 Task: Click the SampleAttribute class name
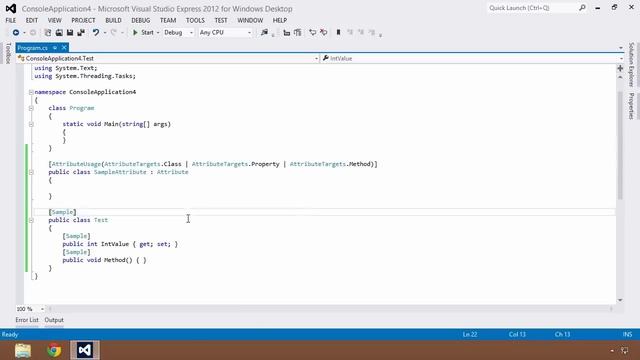tap(120, 172)
